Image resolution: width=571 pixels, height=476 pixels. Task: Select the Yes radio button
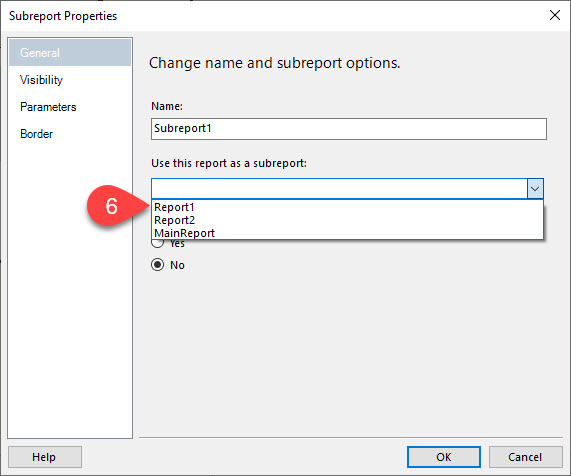point(158,243)
